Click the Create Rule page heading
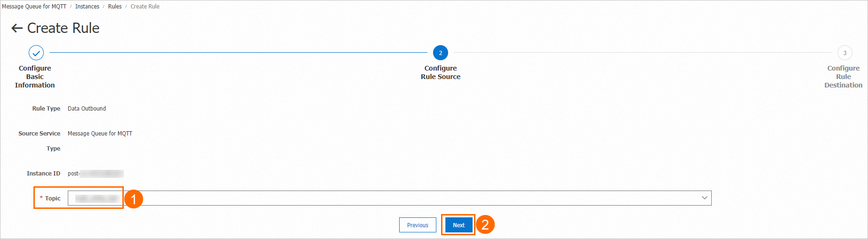868x239 pixels. pyautogui.click(x=63, y=28)
